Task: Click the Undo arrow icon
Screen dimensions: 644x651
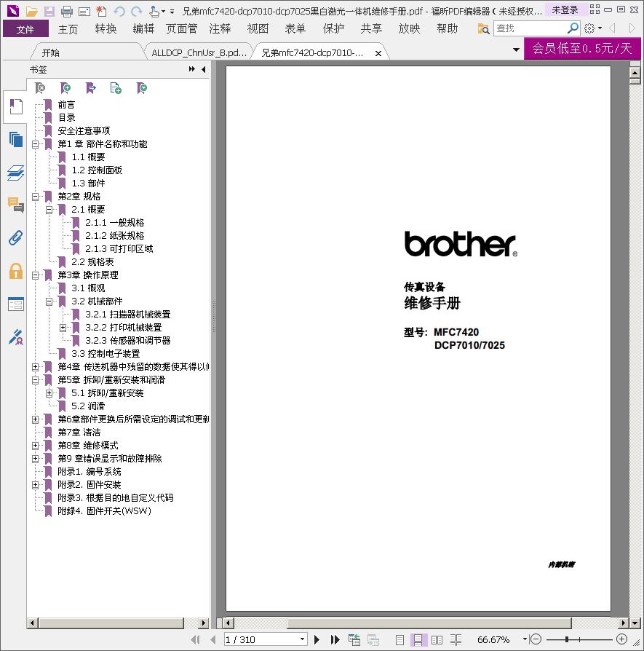Action: pyautogui.click(x=119, y=11)
